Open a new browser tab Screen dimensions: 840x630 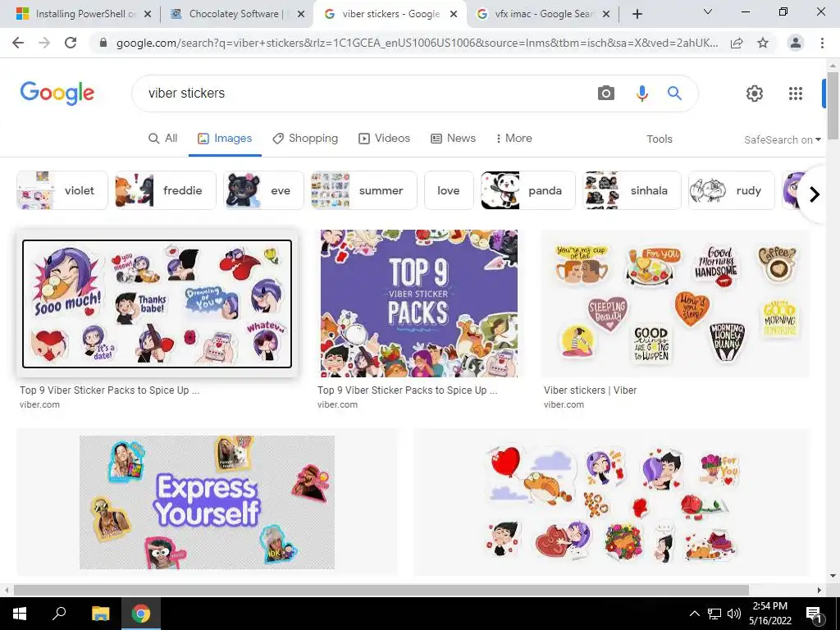[637, 15]
